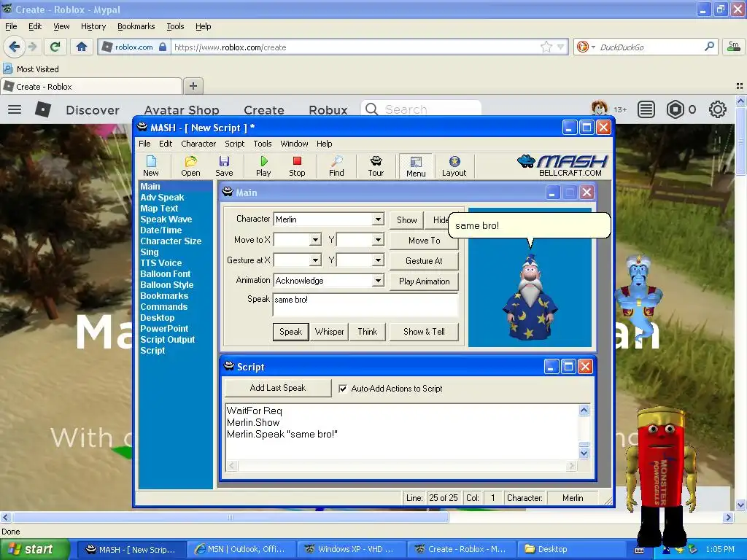Toggle the Menu toolbar button in MASH
The width and height of the screenshot is (747, 560).
tap(415, 166)
